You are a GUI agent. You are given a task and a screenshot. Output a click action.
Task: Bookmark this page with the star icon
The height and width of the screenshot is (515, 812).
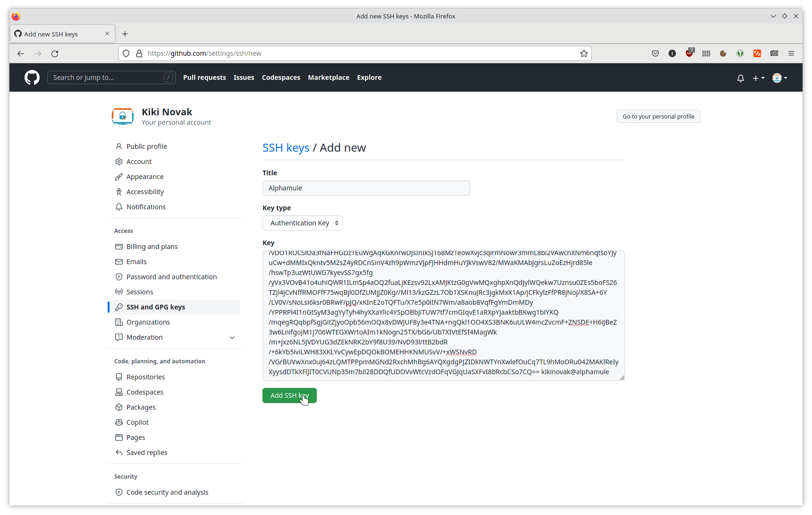584,53
